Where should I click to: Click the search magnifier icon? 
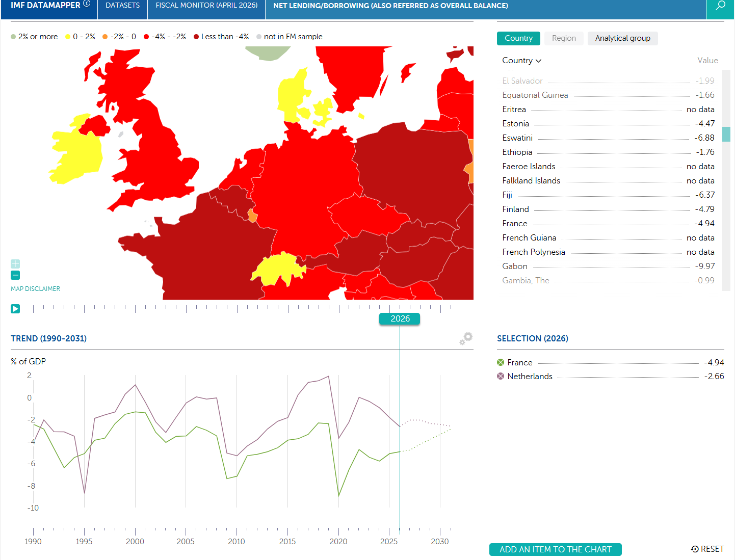720,6
